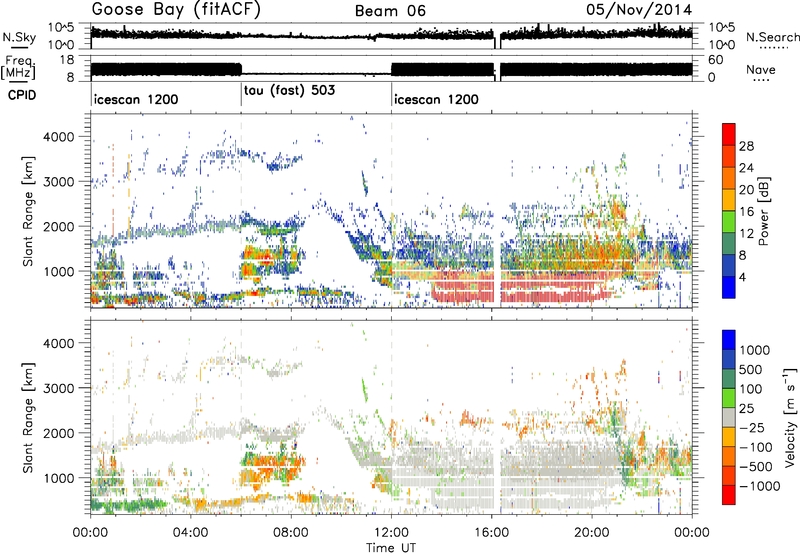Click the '18' tick on frequency panel
The image size is (800, 554).
pyautogui.click(x=66, y=60)
